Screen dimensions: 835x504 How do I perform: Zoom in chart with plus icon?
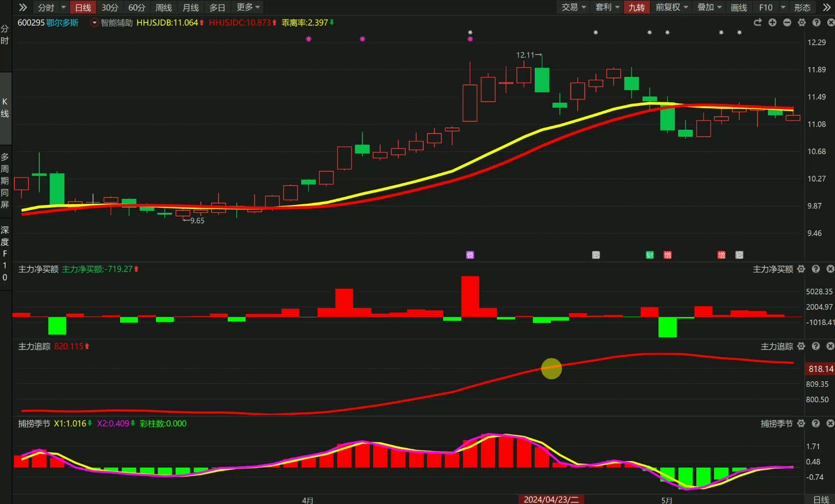[772, 22]
